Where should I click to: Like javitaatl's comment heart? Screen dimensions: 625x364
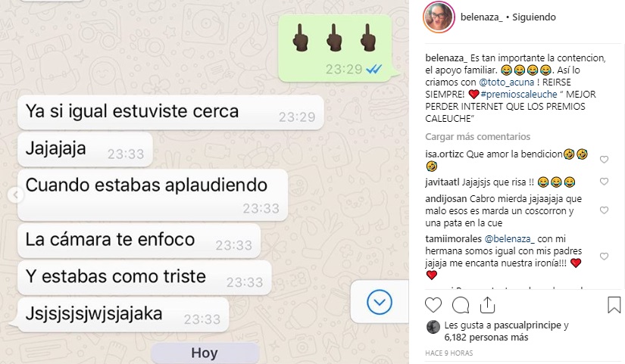(605, 182)
